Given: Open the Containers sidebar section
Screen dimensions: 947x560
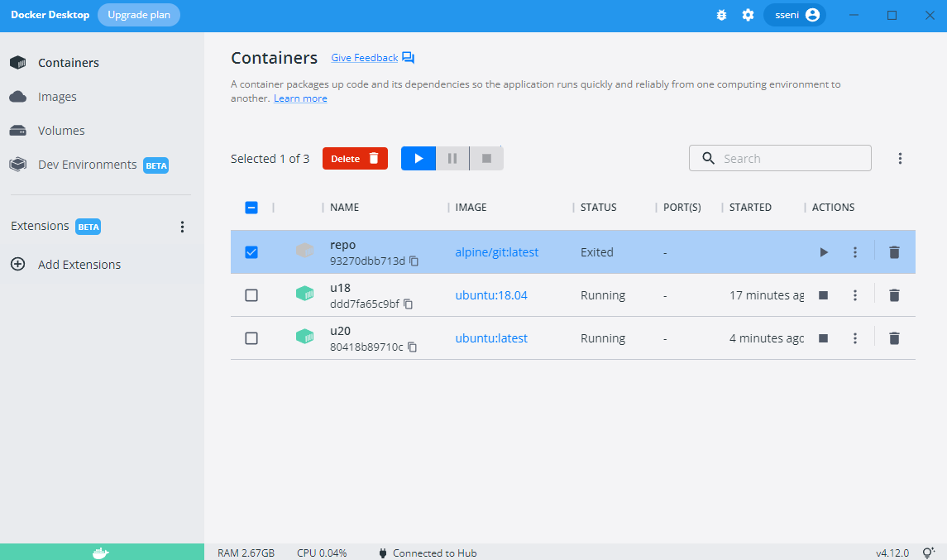Looking at the screenshot, I should 55,63.
